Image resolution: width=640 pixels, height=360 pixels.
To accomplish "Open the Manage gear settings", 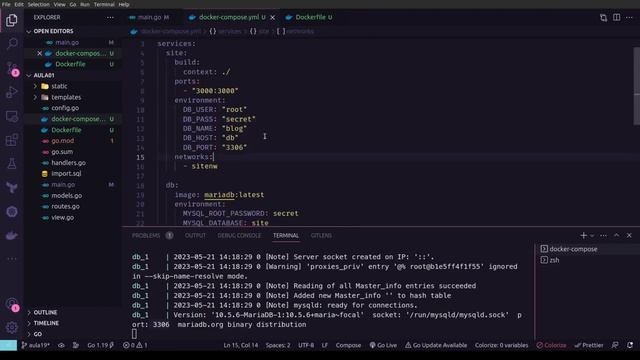I will tap(11, 327).
